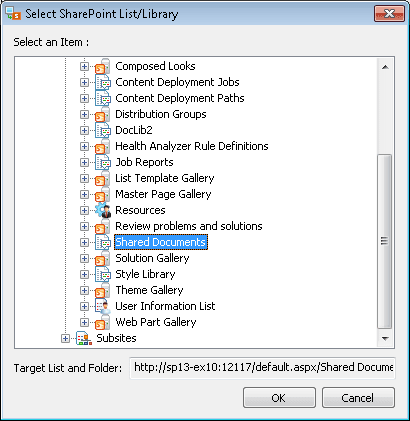Click the Web Part Gallery icon
This screenshot has width=410, height=421.
[103, 322]
